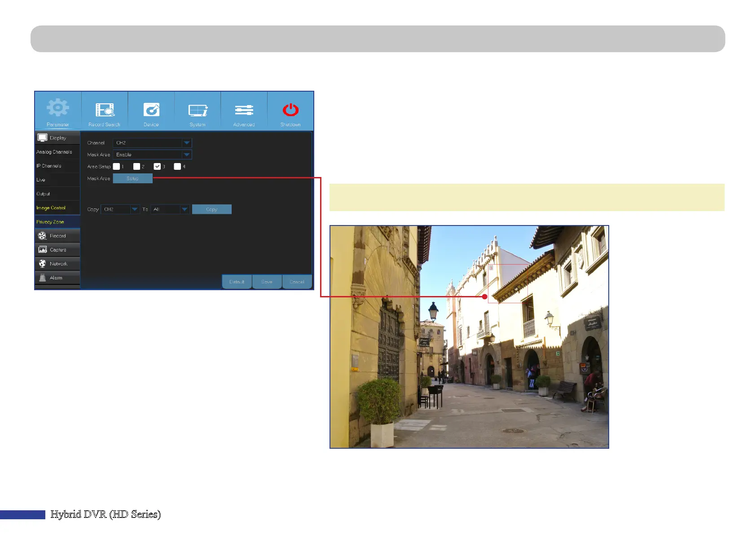Open the Live settings page

[57, 180]
